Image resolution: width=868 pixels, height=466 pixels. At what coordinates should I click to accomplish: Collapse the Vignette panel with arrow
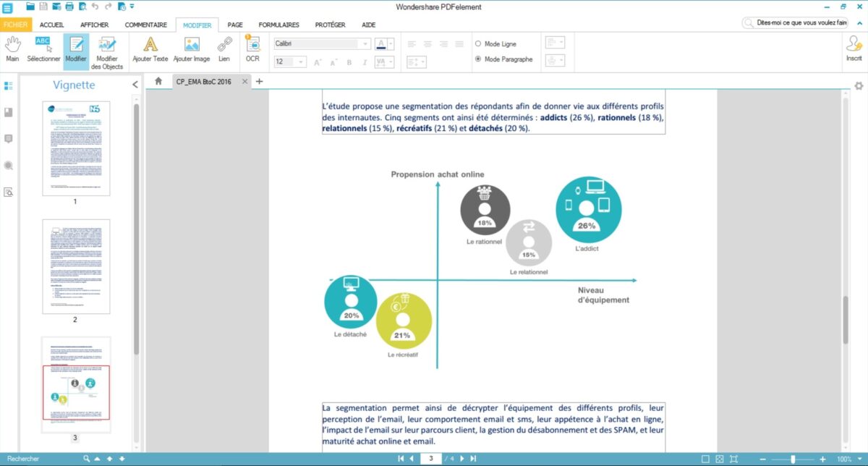[x=135, y=85]
